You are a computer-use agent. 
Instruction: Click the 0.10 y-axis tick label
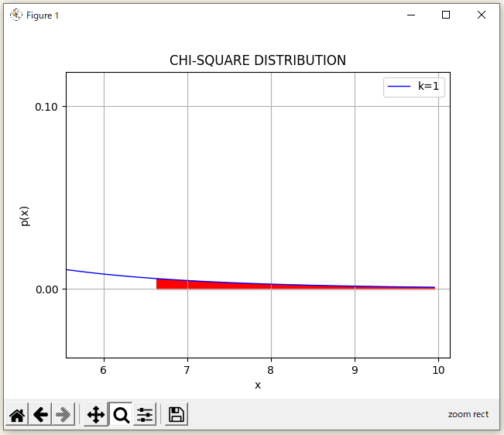point(46,107)
